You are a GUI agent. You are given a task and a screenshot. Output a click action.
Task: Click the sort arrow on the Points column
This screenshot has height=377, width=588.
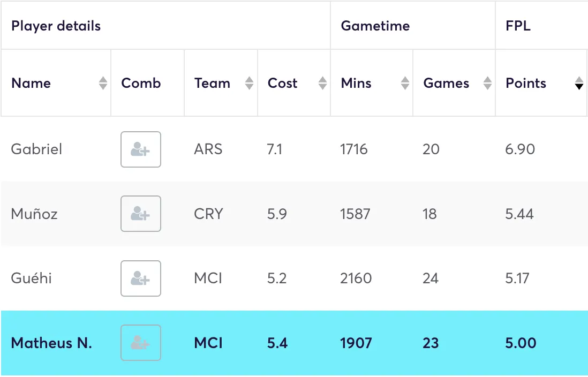tap(579, 83)
